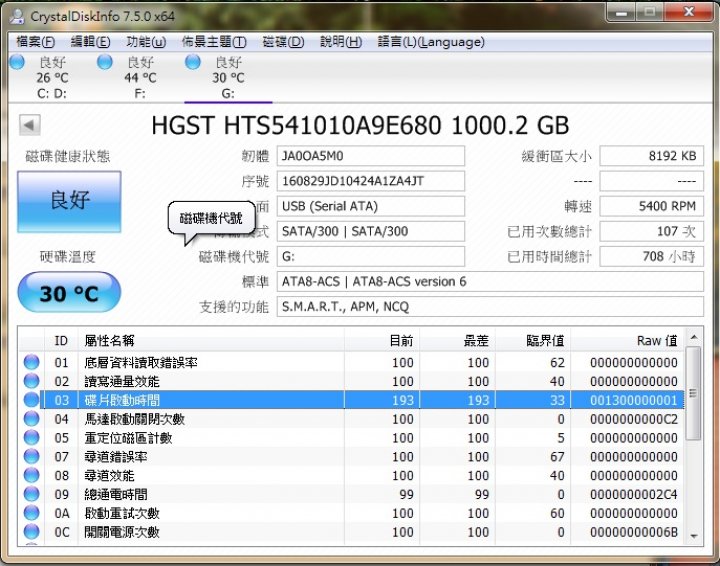Click the power on count field 107 次
This screenshot has height=566, width=720.
652,231
